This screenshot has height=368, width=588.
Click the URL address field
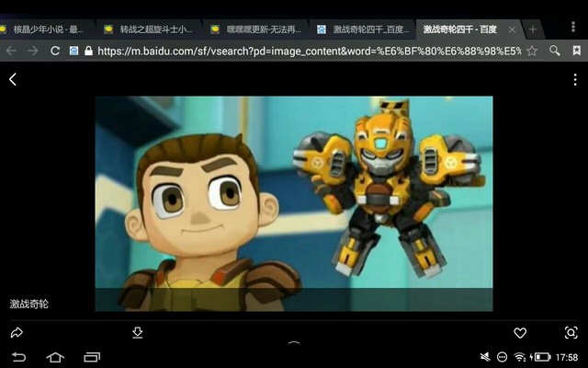(310, 51)
